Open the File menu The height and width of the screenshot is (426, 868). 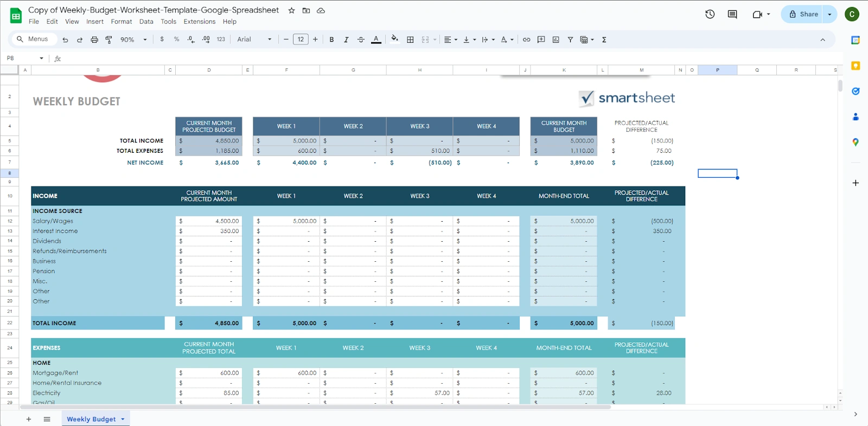point(34,22)
